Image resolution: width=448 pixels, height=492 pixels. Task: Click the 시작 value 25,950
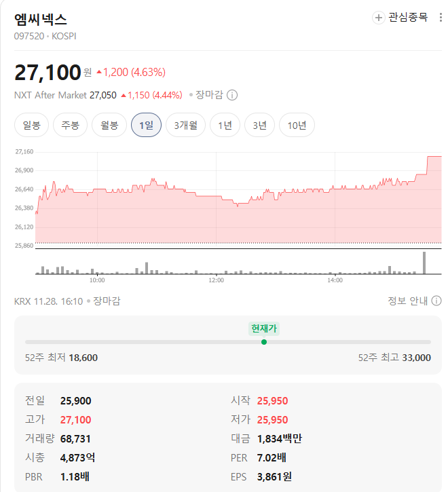pos(272,401)
